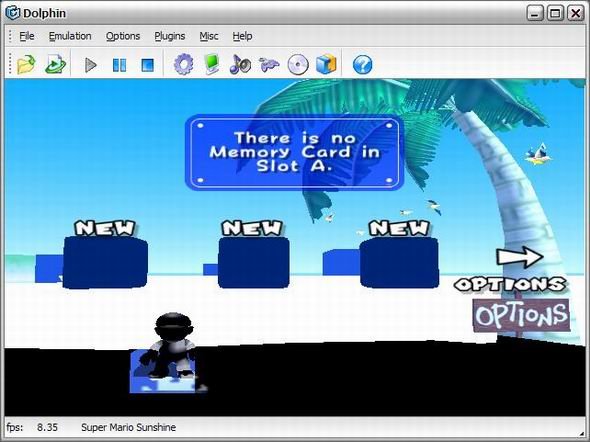Stop emulation with the blue square icon

click(147, 65)
